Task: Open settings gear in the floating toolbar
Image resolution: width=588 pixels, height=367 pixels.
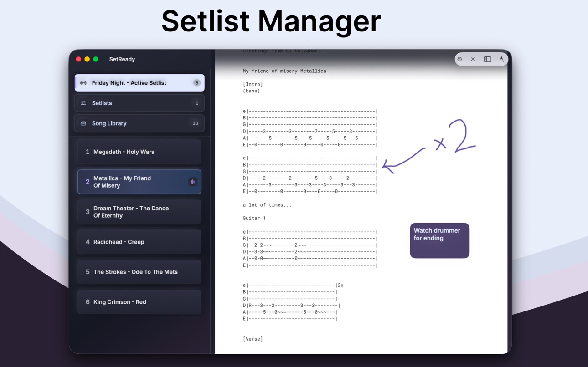Action: (460, 59)
